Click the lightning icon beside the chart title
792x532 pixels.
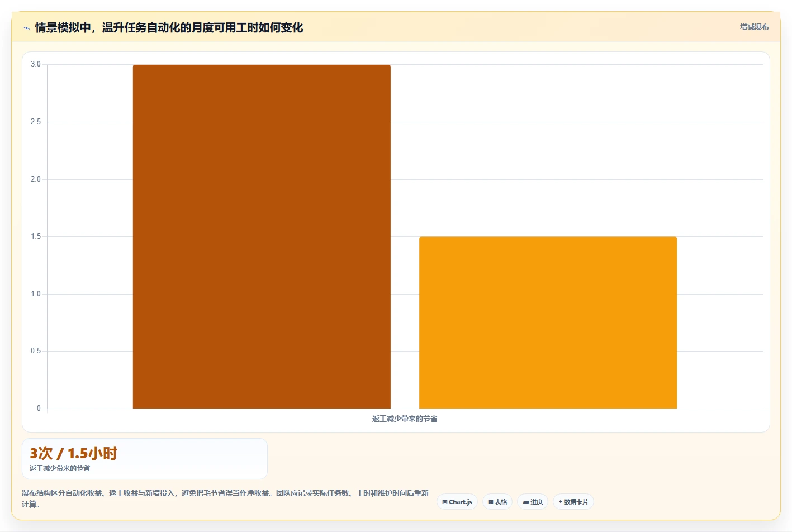tap(26, 28)
